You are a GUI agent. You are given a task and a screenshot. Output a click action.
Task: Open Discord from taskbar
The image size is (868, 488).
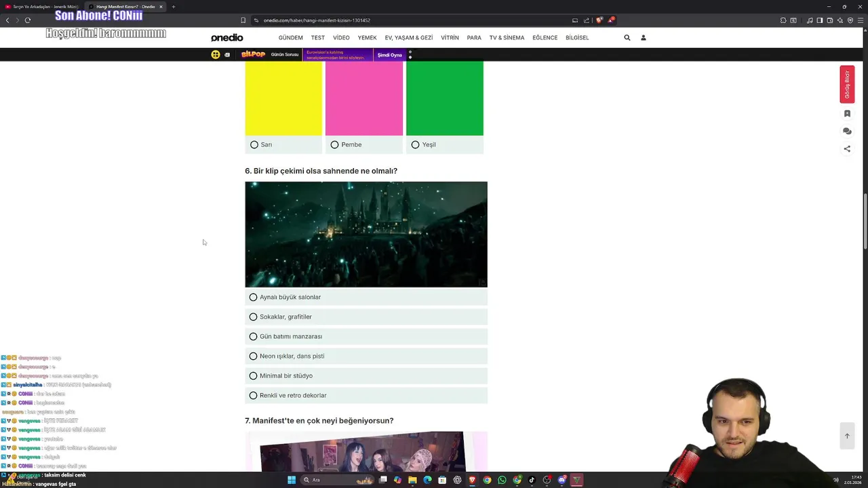[562, 480]
